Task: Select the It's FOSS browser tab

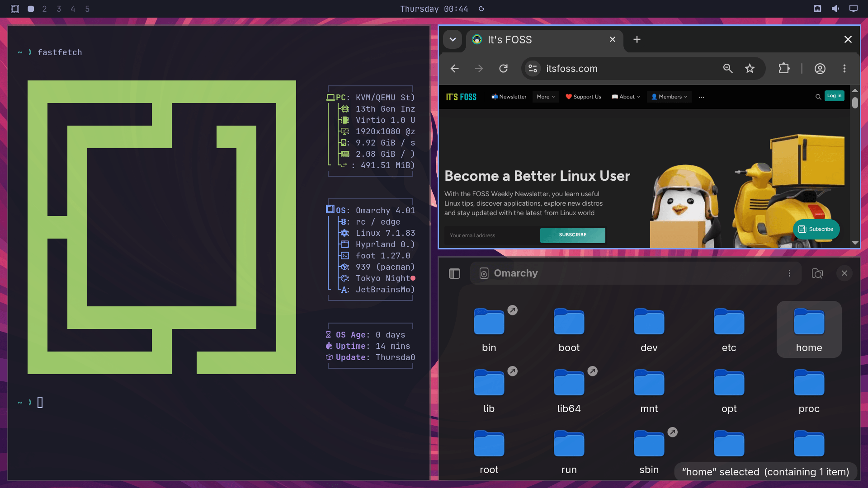Action: pos(544,40)
